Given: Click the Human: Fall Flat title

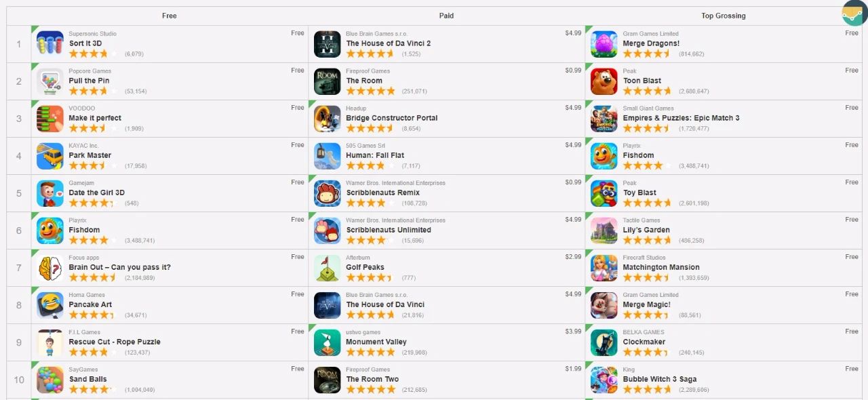Looking at the screenshot, I should (x=375, y=155).
